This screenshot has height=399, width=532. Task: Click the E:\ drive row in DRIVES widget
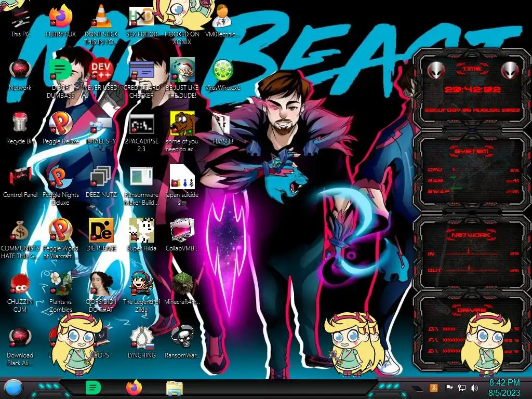click(473, 351)
